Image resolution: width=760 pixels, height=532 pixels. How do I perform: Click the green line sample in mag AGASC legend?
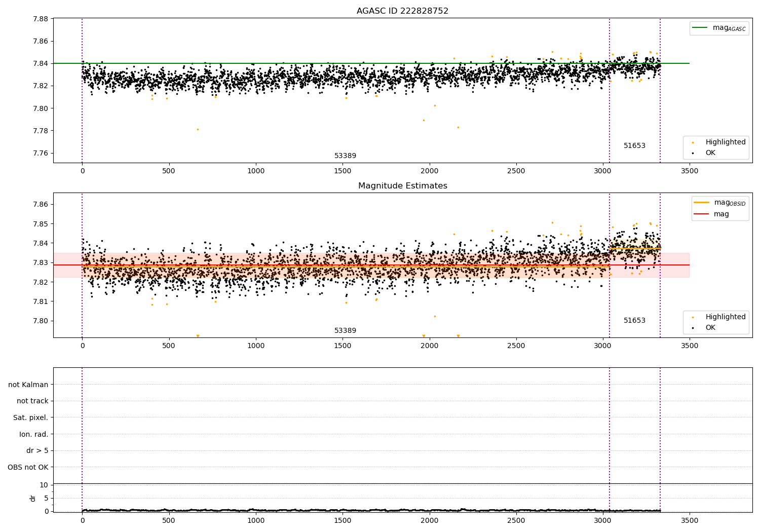pyautogui.click(x=700, y=28)
